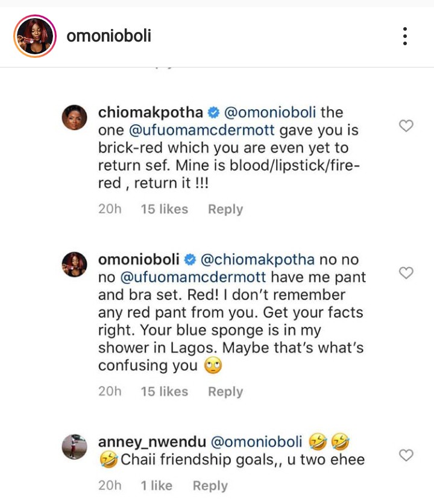Reply to omonioboli's comment
434x504 pixels.
[x=225, y=391]
